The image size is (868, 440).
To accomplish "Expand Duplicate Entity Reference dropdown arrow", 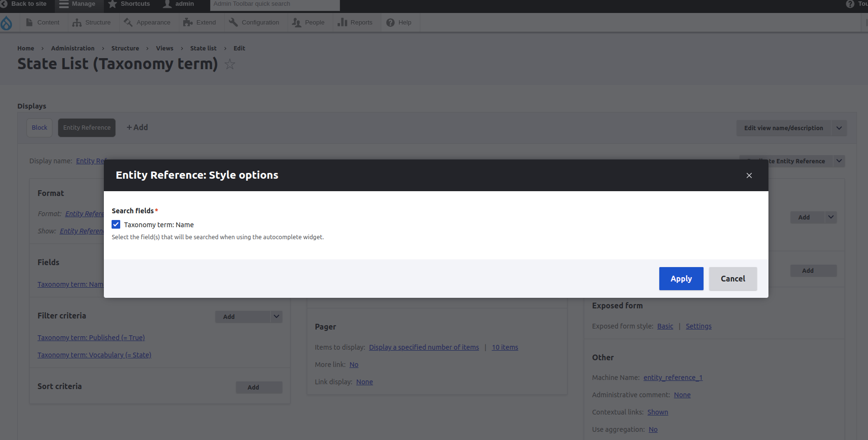I will (x=839, y=161).
